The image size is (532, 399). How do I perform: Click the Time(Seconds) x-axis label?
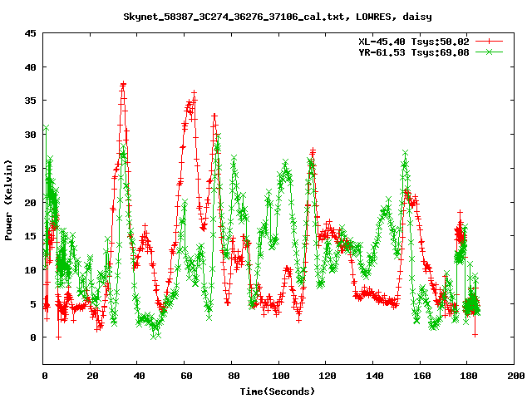(277, 392)
